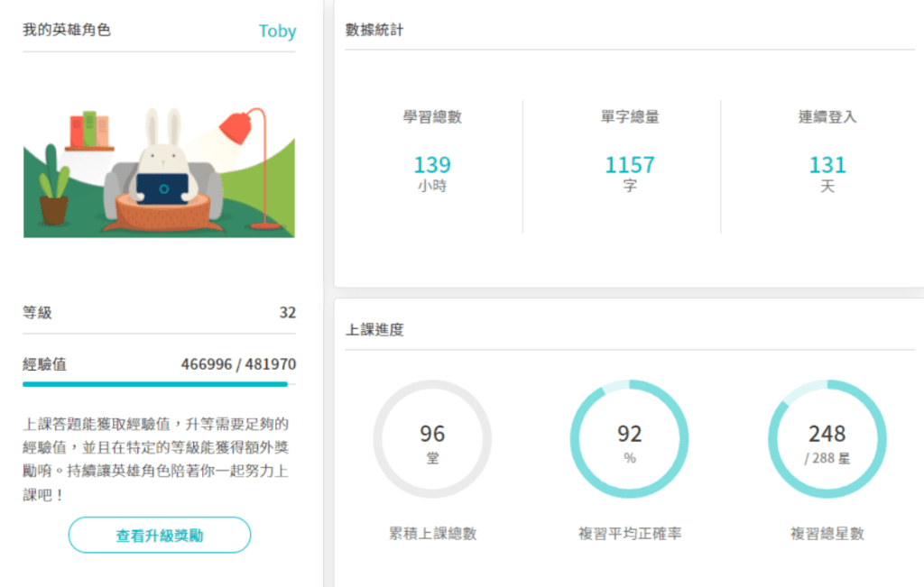924x587 pixels.
Task: Click the 複習總星數 ring showing 248
Action: [827, 439]
